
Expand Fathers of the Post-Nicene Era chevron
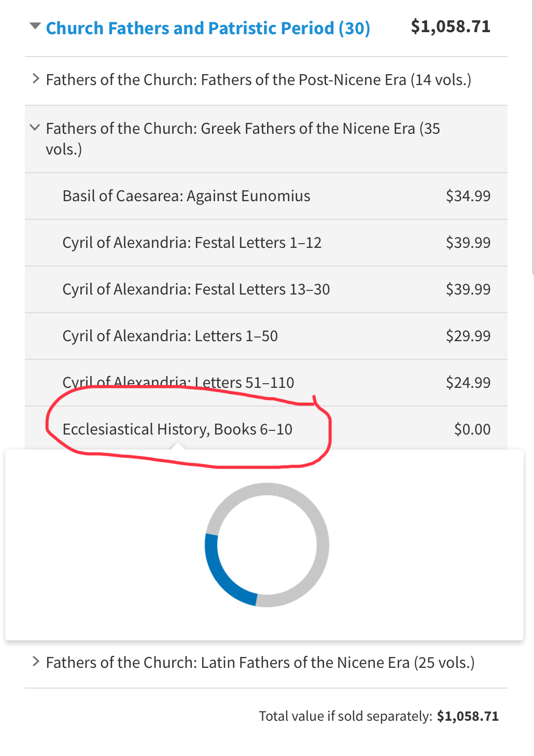point(36,79)
